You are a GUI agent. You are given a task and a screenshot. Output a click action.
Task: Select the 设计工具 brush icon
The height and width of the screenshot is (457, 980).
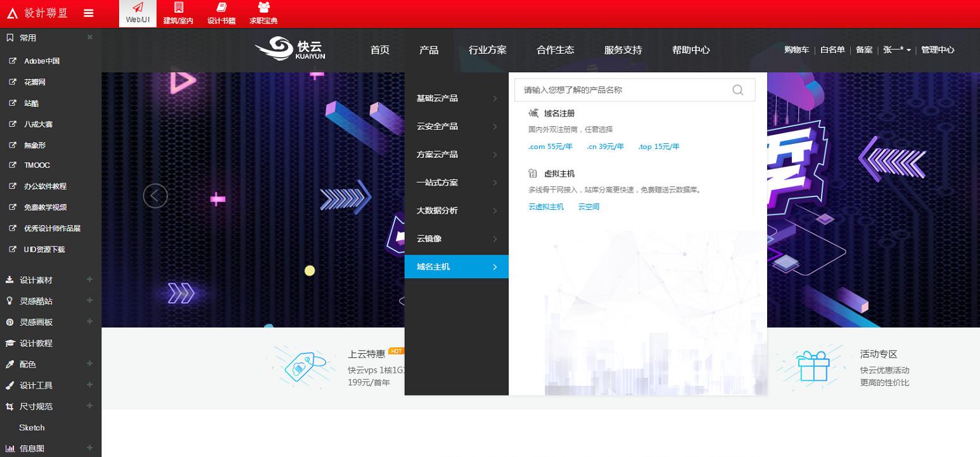11,385
